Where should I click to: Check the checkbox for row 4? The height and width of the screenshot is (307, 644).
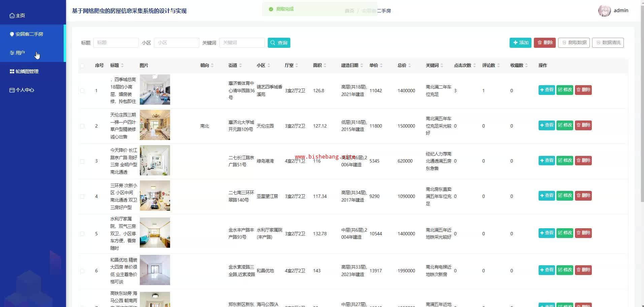[82, 196]
